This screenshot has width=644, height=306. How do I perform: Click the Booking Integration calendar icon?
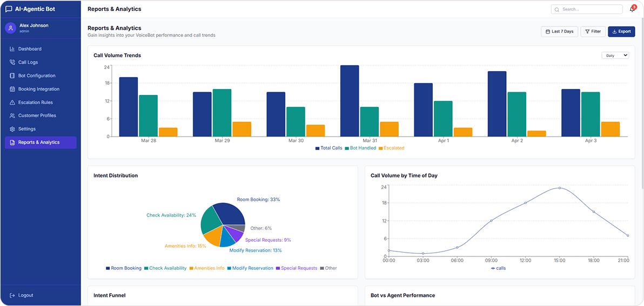click(x=12, y=89)
